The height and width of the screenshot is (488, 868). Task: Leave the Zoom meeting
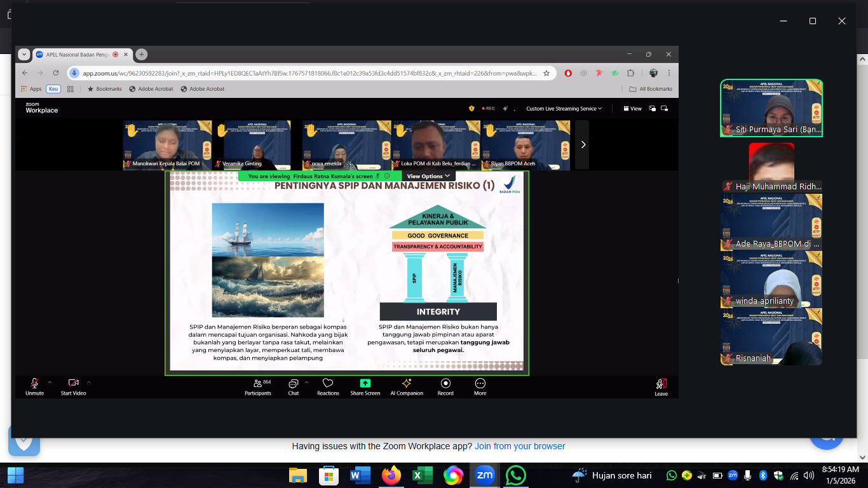pos(661,386)
